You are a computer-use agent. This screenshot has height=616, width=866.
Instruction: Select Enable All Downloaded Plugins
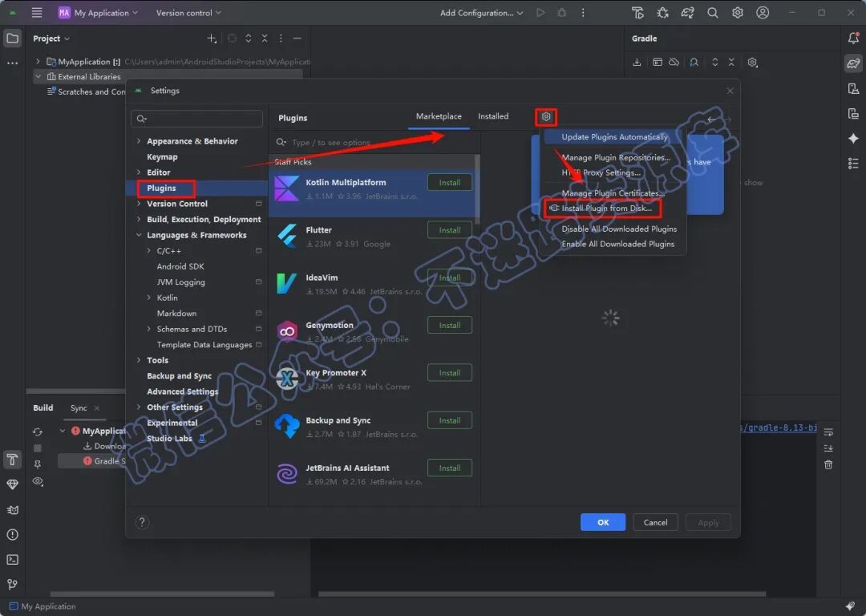click(617, 244)
